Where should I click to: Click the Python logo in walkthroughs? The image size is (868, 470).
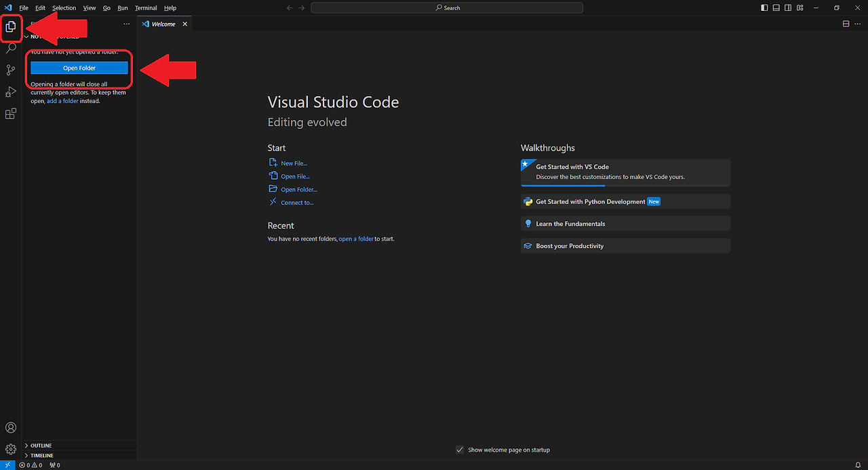[528, 201]
